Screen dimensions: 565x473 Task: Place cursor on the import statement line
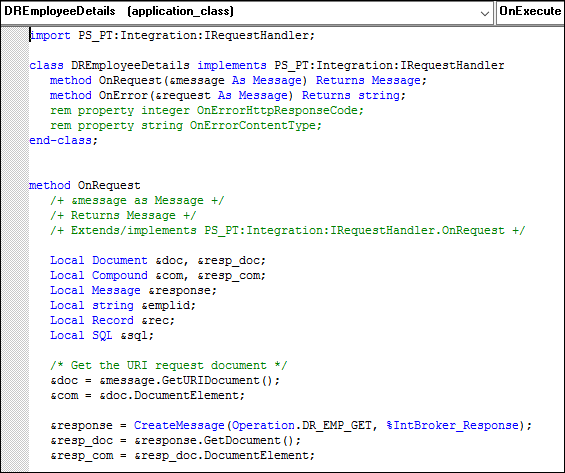(172, 35)
